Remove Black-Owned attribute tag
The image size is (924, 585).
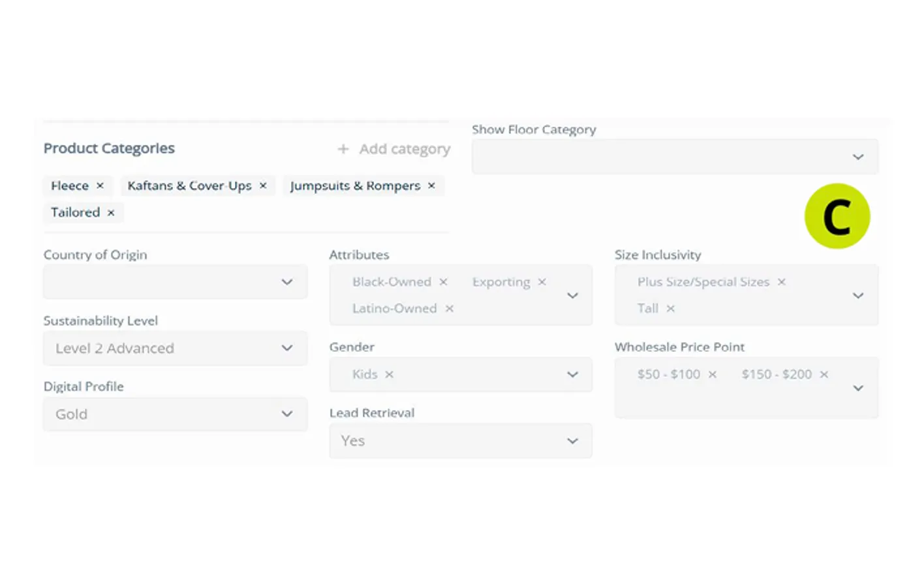[443, 282]
